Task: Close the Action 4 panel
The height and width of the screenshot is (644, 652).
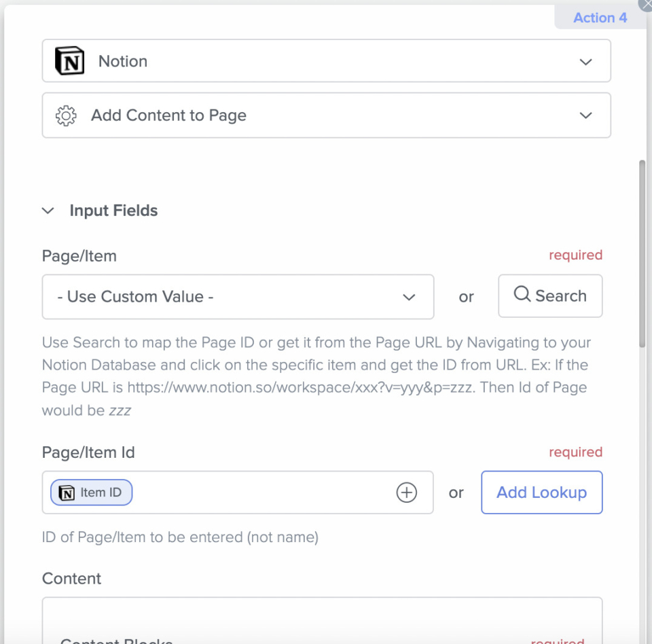Action: (x=646, y=3)
